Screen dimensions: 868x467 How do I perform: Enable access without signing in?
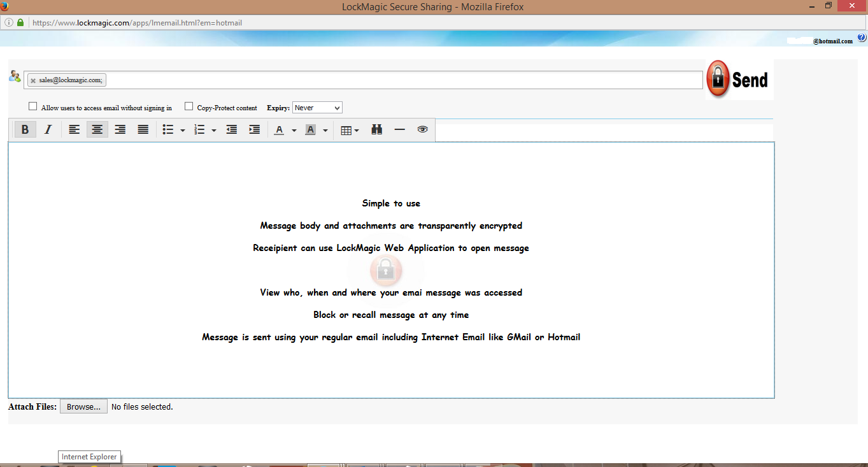[32, 106]
